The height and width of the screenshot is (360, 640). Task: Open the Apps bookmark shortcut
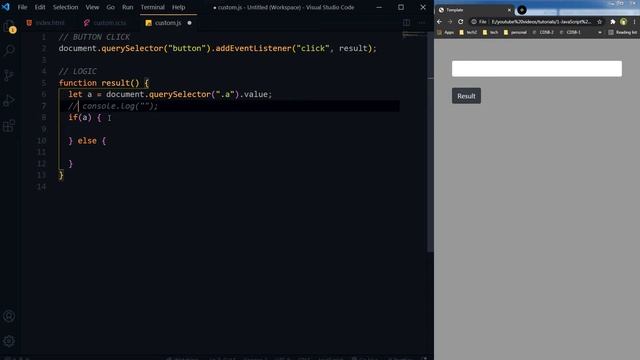tap(446, 32)
